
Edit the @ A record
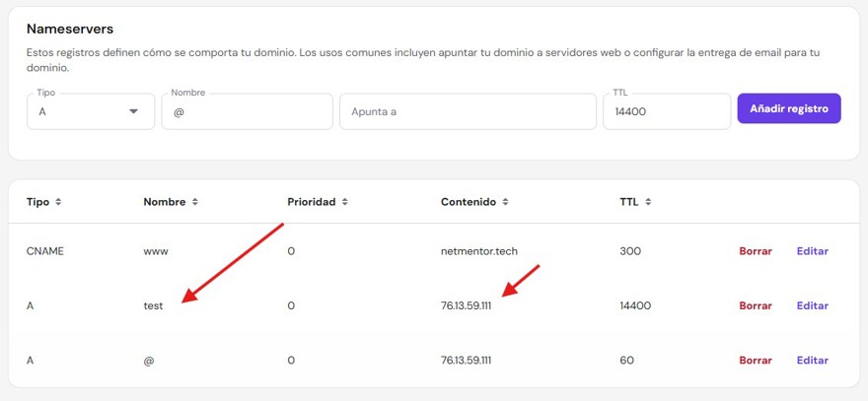[x=812, y=361]
